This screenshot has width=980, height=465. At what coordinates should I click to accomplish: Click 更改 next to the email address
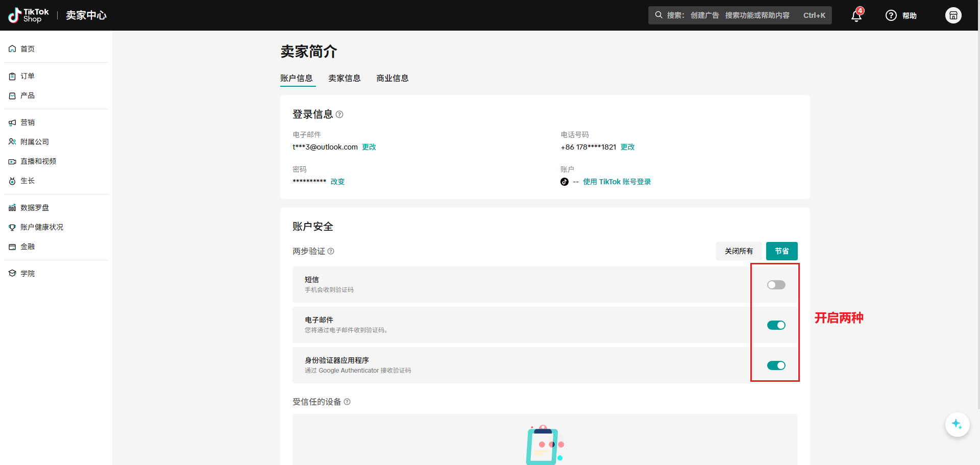coord(369,147)
